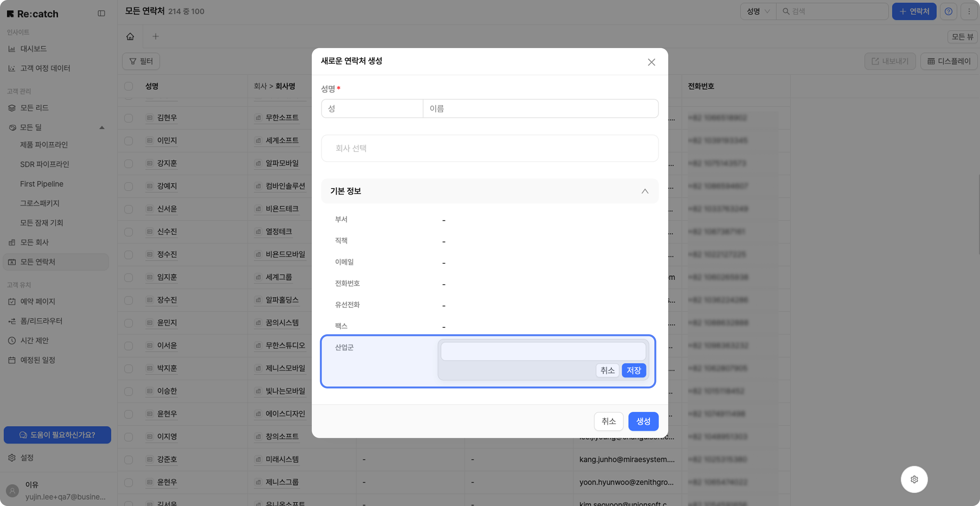Toggle the select-all checkbox in the header
The width and height of the screenshot is (980, 506).
129,86
